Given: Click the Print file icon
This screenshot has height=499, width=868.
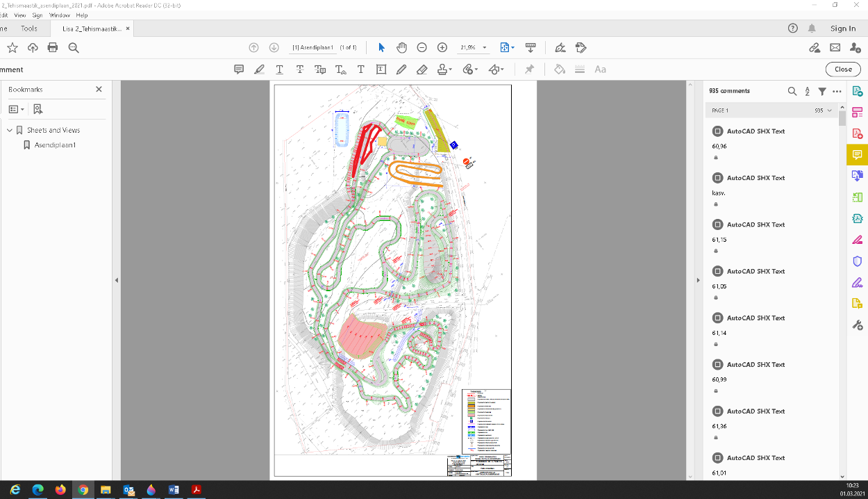Looking at the screenshot, I should pos(53,47).
